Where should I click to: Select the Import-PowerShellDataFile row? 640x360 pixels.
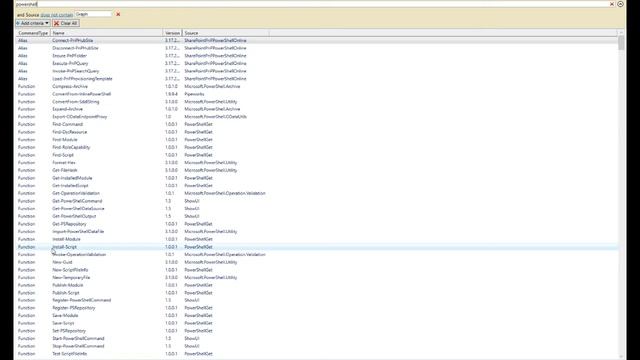pyautogui.click(x=317, y=231)
